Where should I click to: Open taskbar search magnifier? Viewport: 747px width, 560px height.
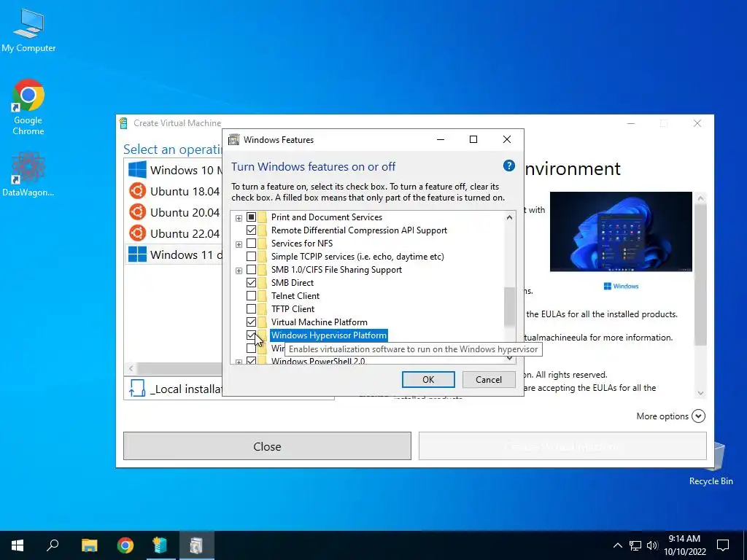click(53, 545)
